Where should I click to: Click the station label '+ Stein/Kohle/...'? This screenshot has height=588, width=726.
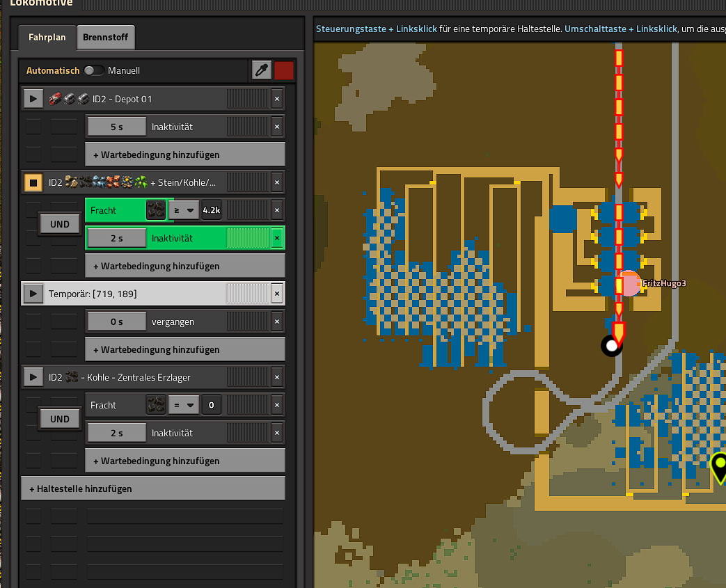coord(183,182)
